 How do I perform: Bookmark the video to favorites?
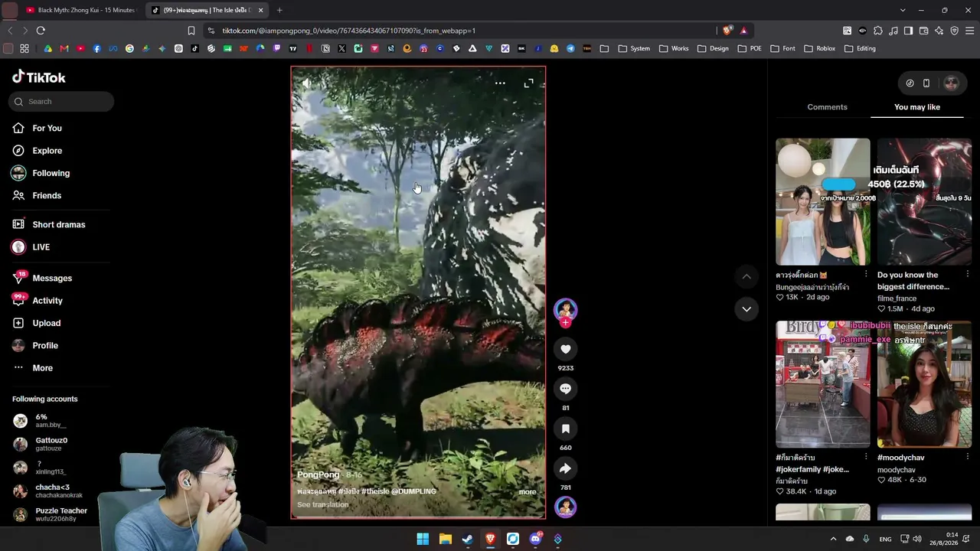(x=566, y=429)
